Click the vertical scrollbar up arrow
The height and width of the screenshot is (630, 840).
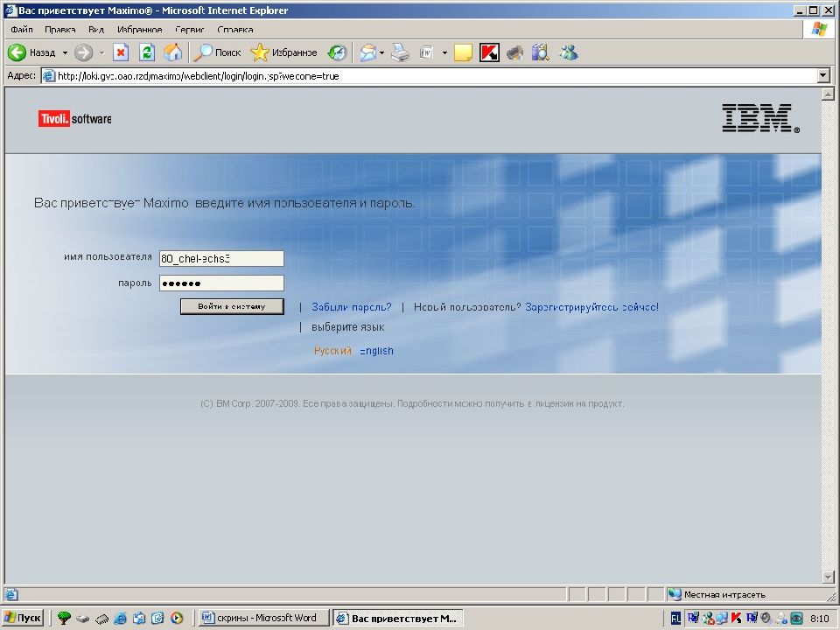click(x=828, y=94)
